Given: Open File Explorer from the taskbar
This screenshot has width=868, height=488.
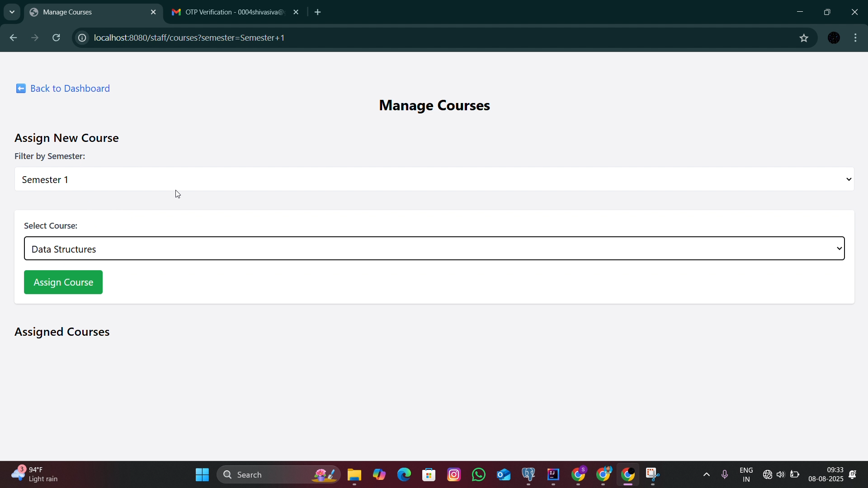Looking at the screenshot, I should click(354, 475).
